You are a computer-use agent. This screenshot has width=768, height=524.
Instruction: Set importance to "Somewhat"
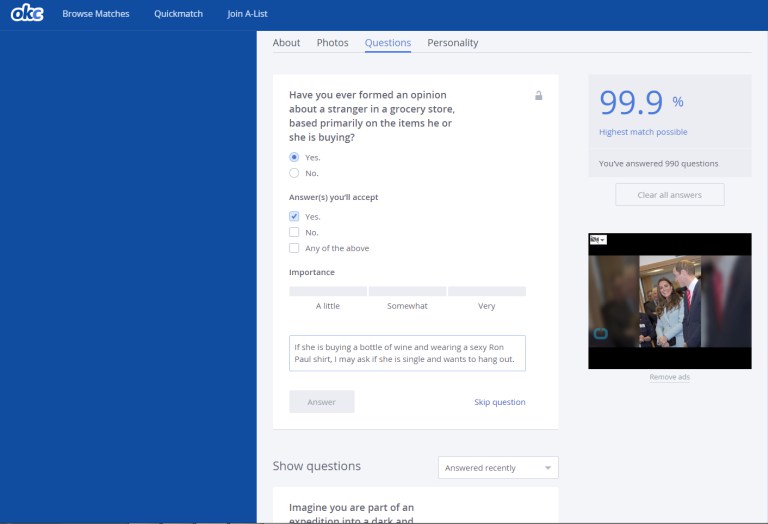(407, 292)
